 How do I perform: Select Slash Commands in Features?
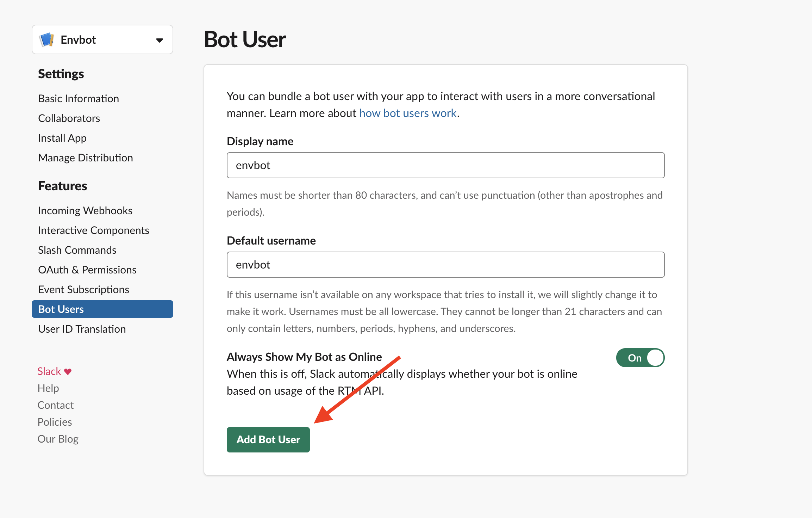[77, 250]
